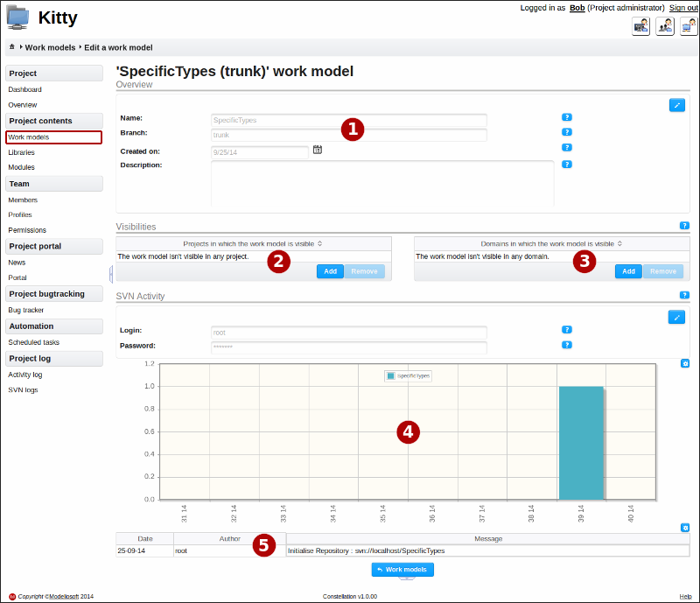Viewport: 700px width, 603px height.
Task: Open the Bug tracker page
Action: click(x=26, y=310)
